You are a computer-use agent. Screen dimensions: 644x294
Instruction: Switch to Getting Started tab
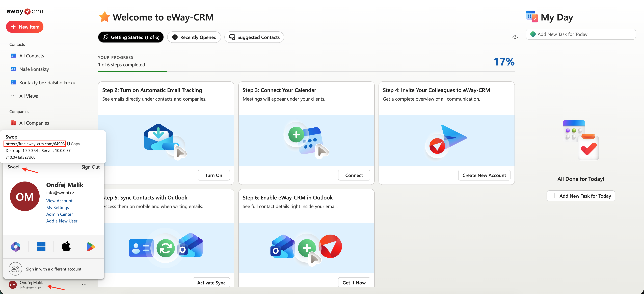(131, 37)
